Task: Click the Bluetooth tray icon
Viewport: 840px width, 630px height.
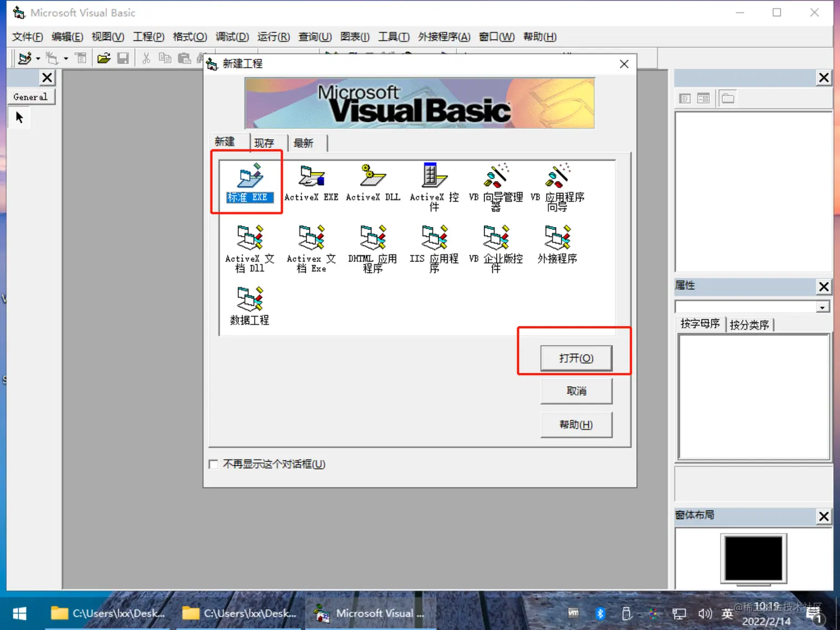Action: click(600, 613)
